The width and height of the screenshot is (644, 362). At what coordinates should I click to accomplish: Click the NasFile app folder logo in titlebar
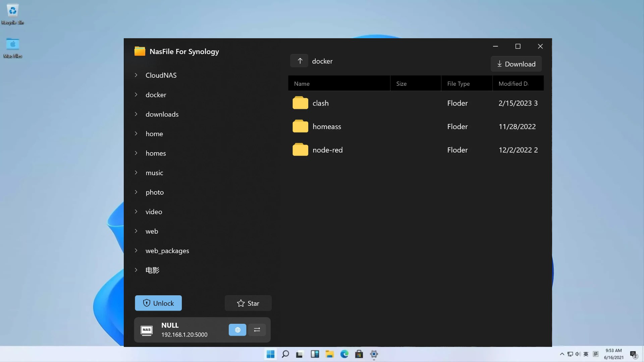coord(139,51)
